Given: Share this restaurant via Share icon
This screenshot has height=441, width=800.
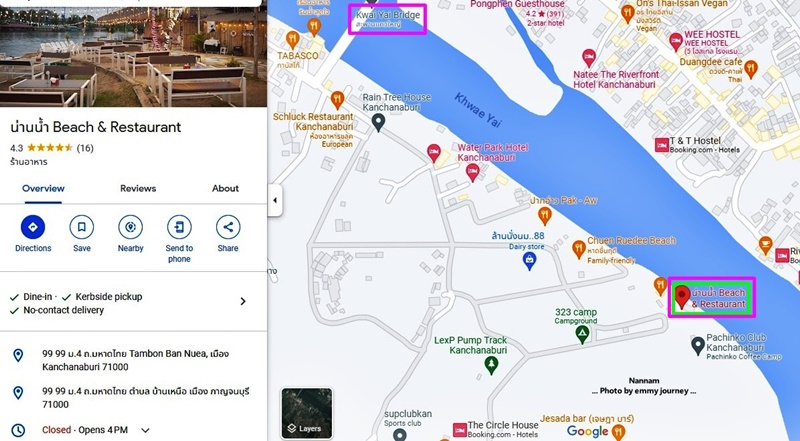Looking at the screenshot, I should pos(228,227).
